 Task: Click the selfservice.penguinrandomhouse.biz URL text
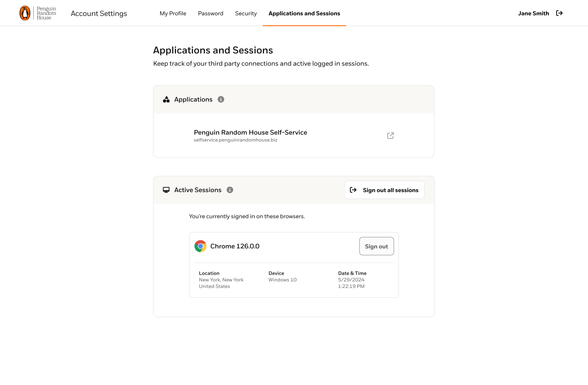click(x=235, y=140)
